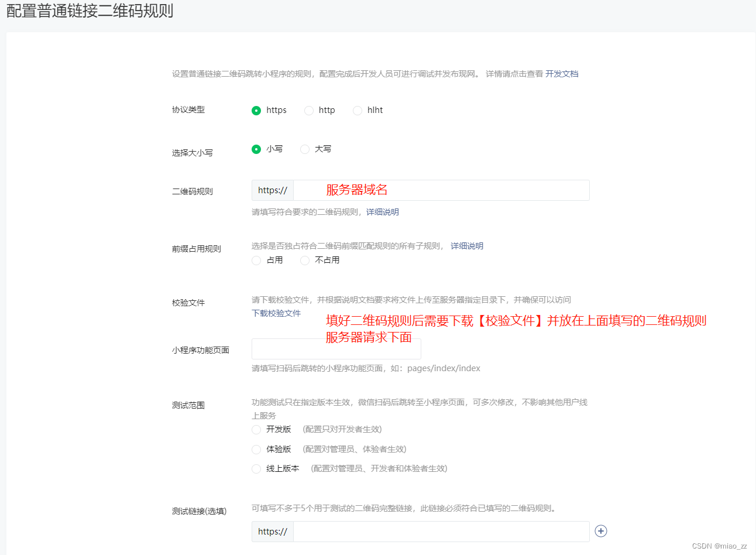Choose the hlht protocol radio button
The width and height of the screenshot is (756, 555).
click(x=358, y=111)
